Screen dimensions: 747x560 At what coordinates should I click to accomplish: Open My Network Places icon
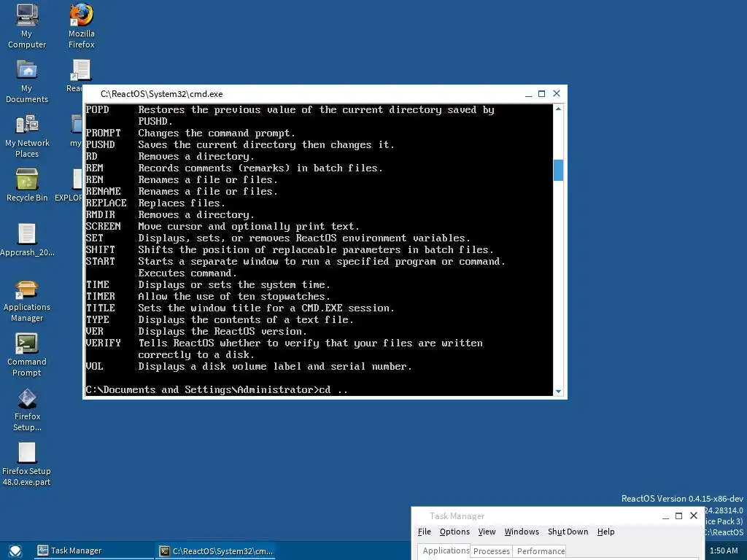click(x=27, y=136)
